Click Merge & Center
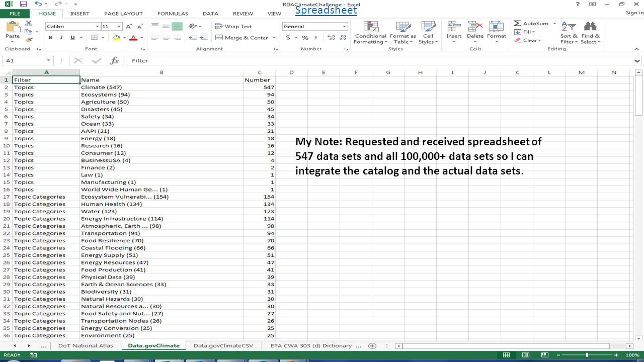 click(x=242, y=38)
